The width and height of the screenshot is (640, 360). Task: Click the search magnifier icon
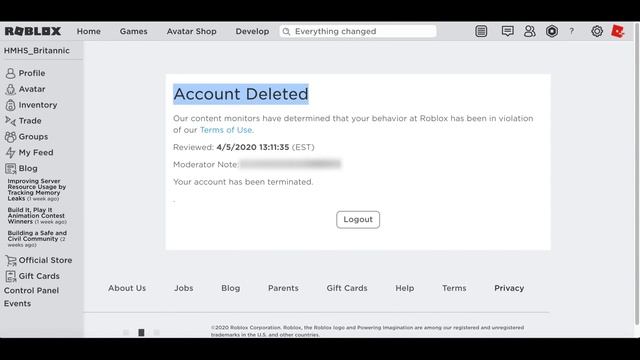(x=287, y=31)
